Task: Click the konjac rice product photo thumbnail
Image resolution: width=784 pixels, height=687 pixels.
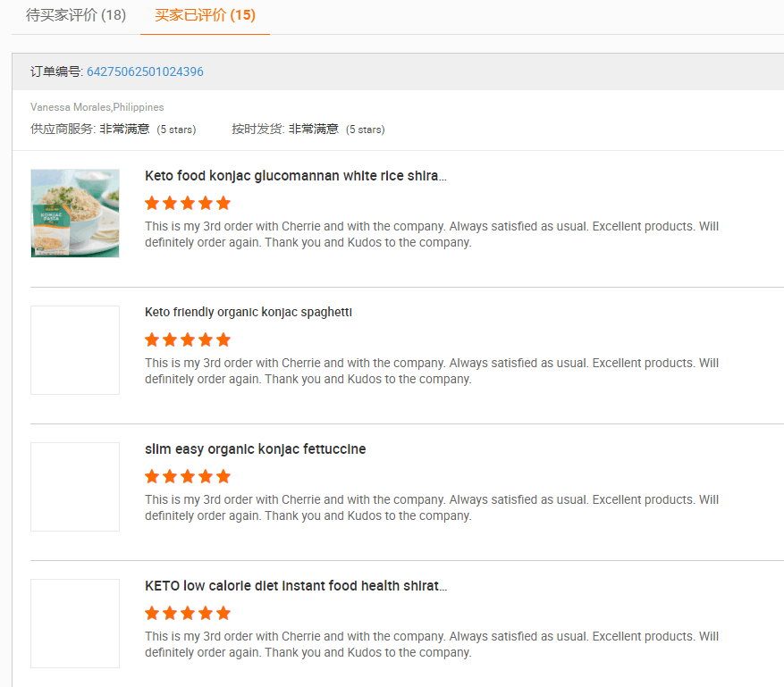Action: (75, 214)
